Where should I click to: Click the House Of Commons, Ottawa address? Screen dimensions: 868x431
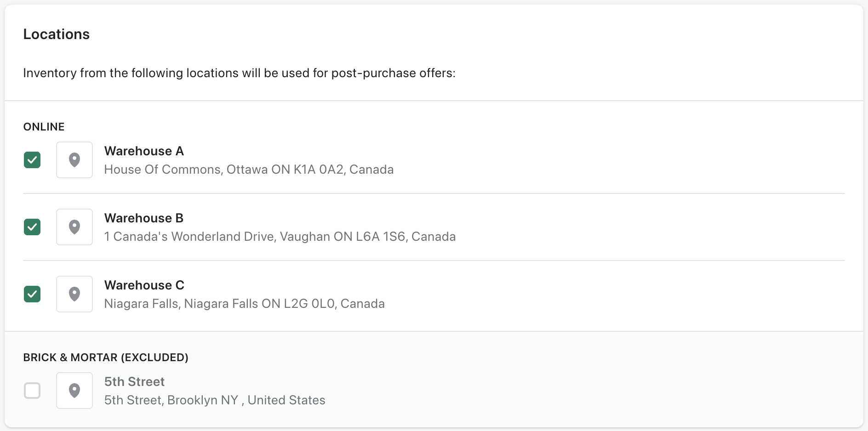[x=249, y=170]
